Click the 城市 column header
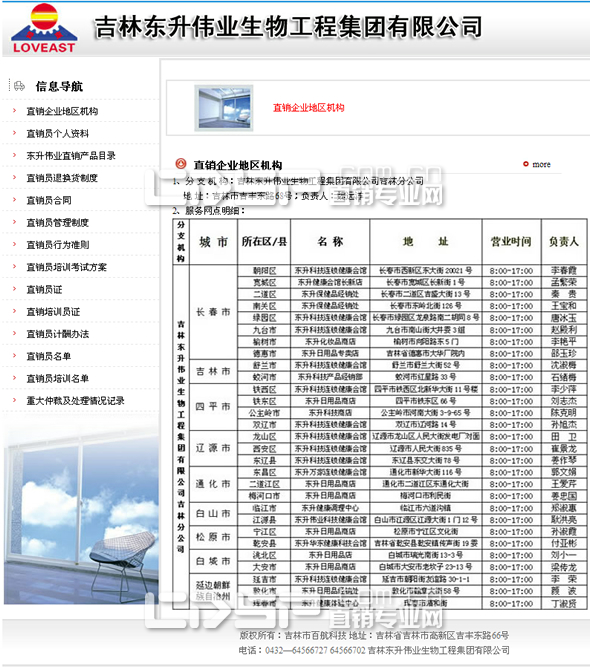 click(x=213, y=242)
